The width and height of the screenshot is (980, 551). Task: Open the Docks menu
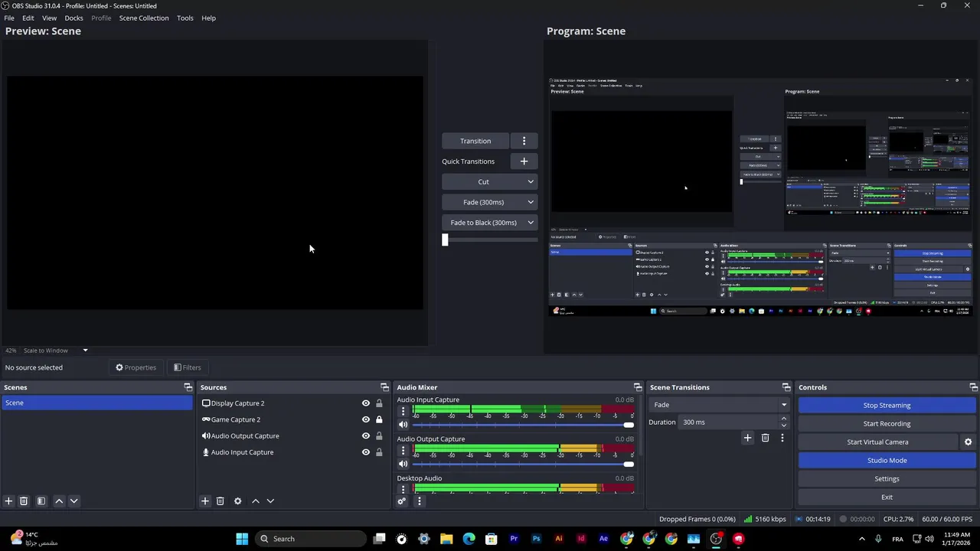[x=73, y=18]
